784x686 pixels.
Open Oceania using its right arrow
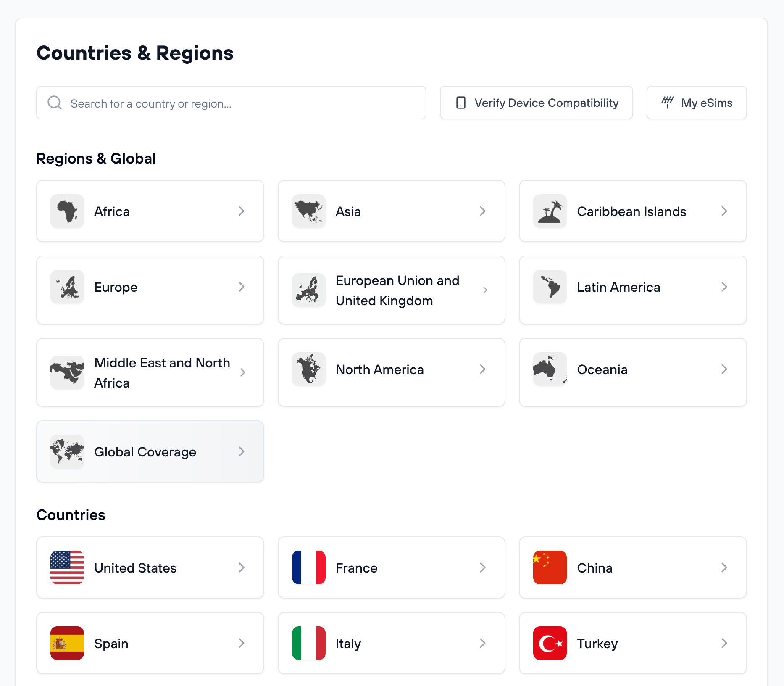tap(724, 369)
